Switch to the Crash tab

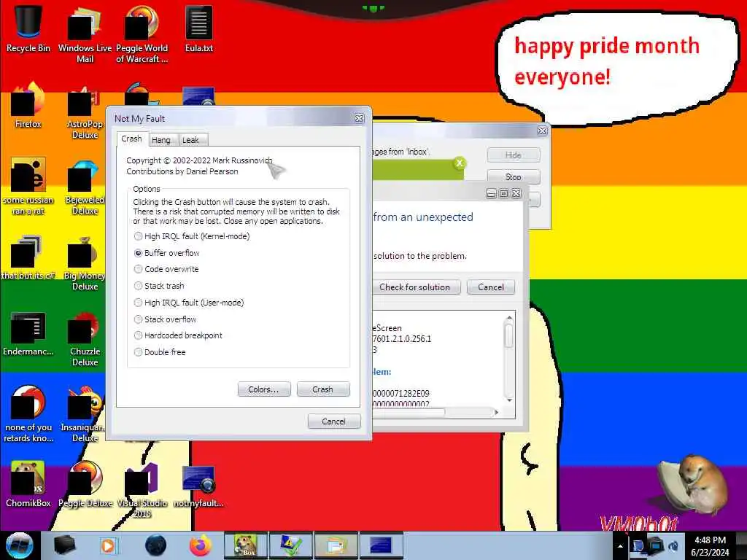[131, 139]
